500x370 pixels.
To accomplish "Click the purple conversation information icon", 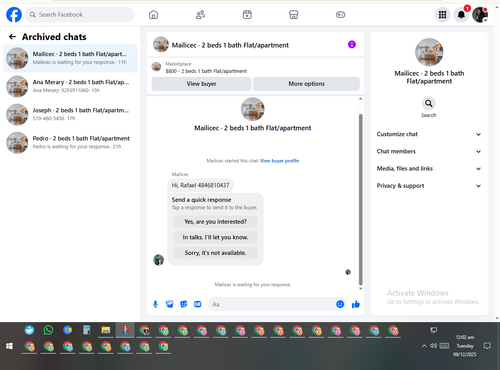I will pyautogui.click(x=352, y=44).
